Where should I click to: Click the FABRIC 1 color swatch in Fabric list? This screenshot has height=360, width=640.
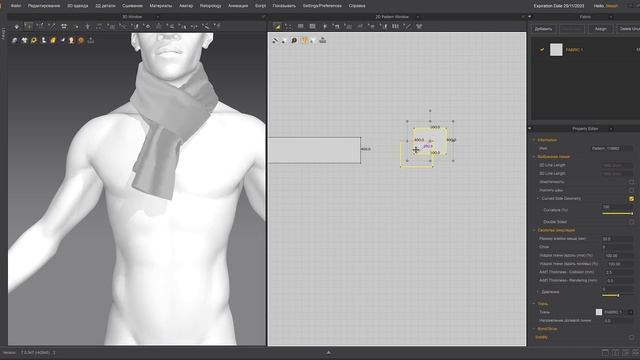(556, 50)
